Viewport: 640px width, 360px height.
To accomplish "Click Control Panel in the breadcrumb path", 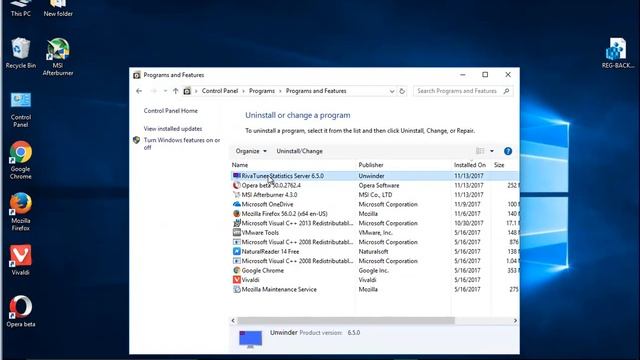I will coord(220,91).
